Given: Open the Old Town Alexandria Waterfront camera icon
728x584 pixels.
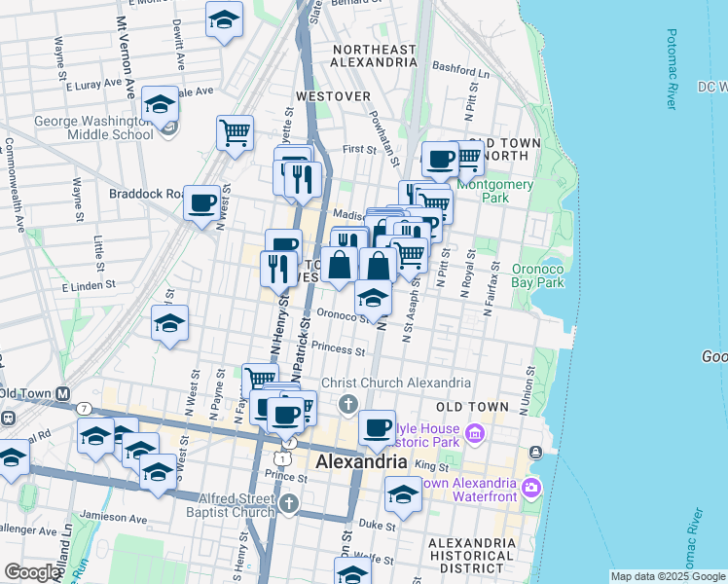Looking at the screenshot, I should point(531,488).
